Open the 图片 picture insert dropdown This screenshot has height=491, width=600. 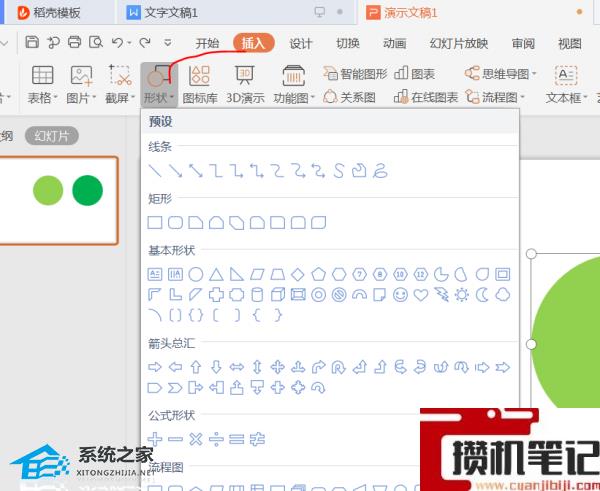pyautogui.click(x=81, y=84)
